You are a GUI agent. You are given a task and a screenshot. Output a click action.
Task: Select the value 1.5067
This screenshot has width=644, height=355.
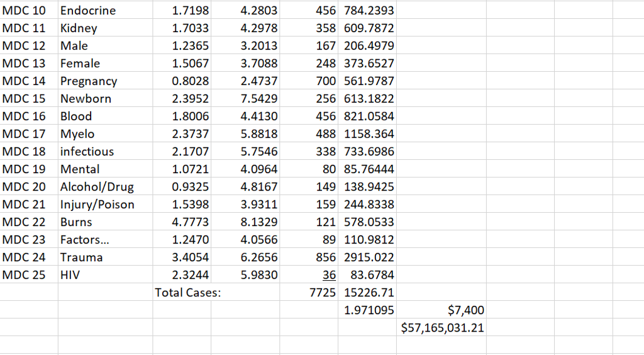pos(182,64)
